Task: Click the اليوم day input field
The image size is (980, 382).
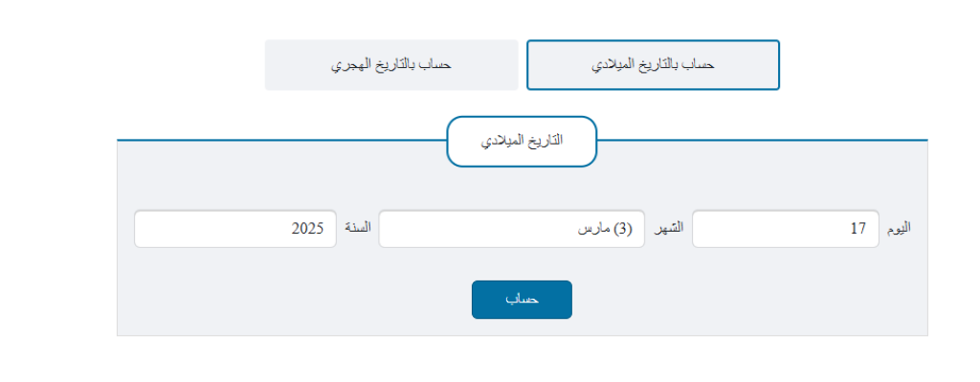Action: click(x=786, y=229)
